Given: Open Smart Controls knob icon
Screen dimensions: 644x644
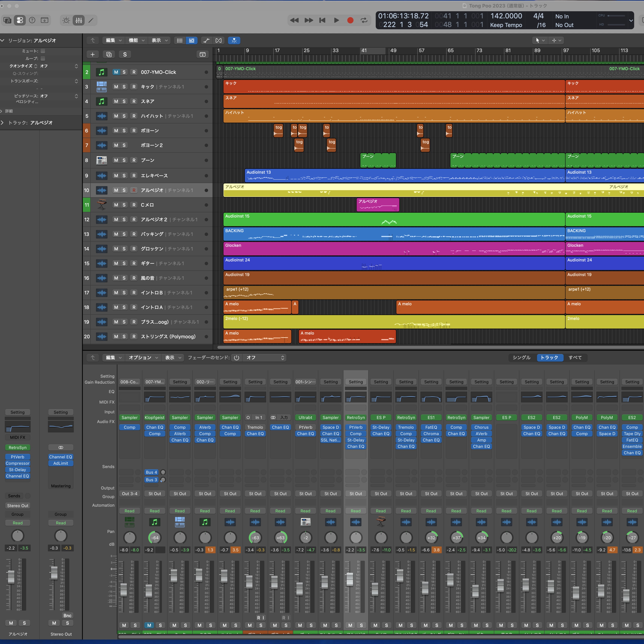Looking at the screenshot, I should click(x=66, y=20).
